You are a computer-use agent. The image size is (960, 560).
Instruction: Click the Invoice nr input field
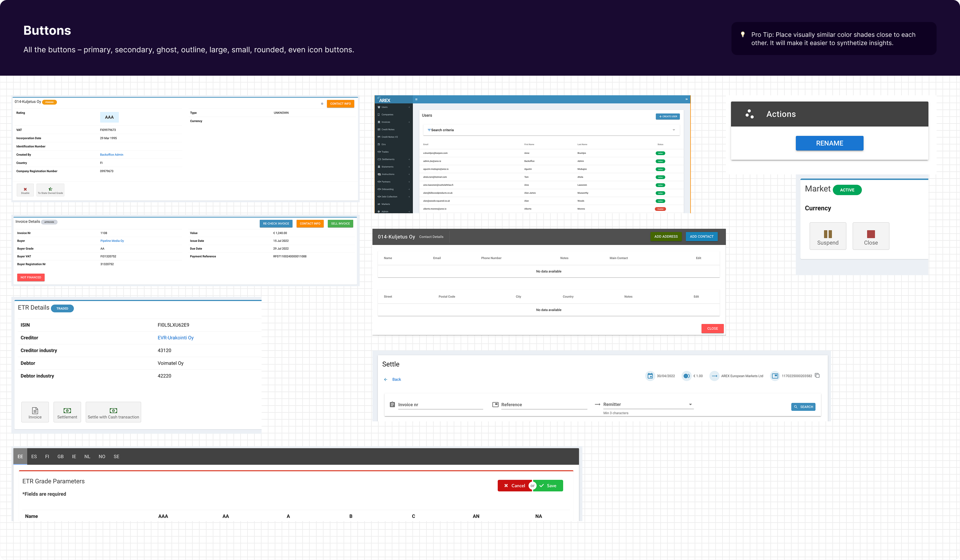[x=440, y=405]
